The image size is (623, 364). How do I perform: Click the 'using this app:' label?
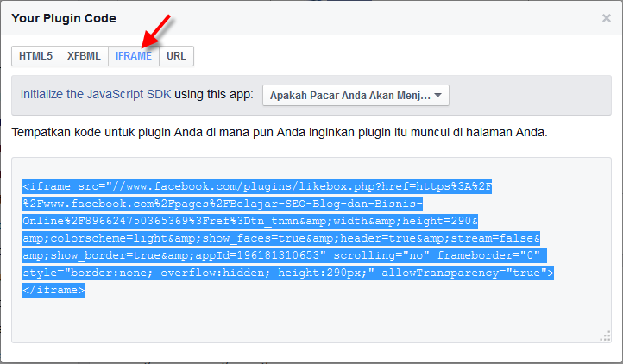(214, 94)
